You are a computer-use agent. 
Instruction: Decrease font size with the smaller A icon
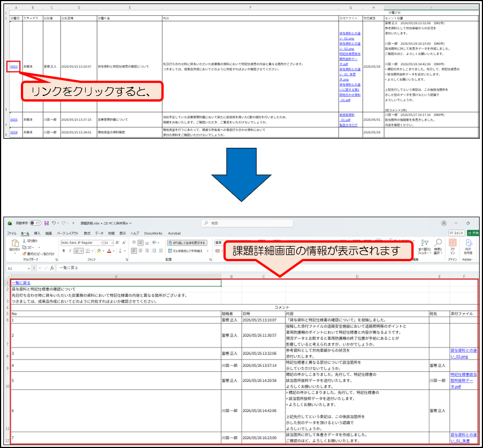[124, 243]
